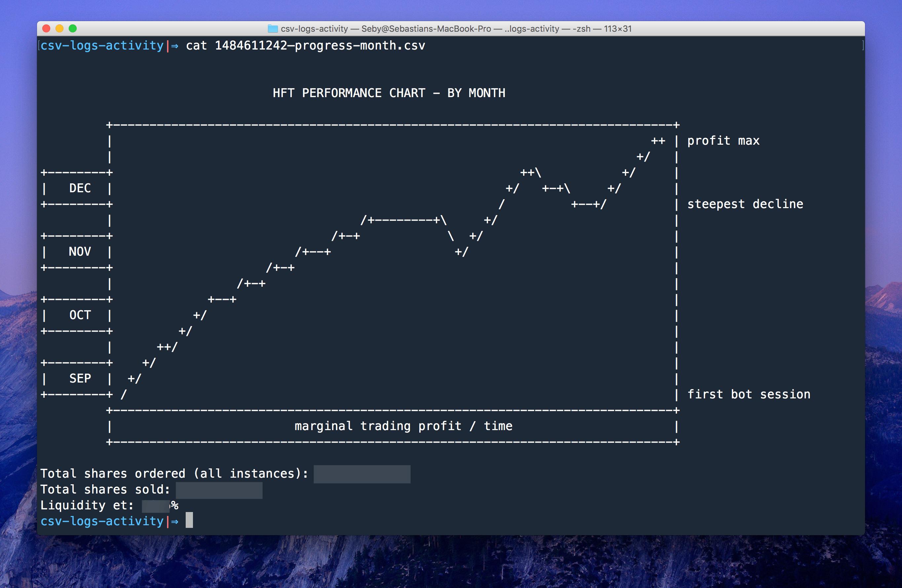Viewport: 902px width, 588px height.
Task: Click the cat command filename text
Action: [x=319, y=46]
